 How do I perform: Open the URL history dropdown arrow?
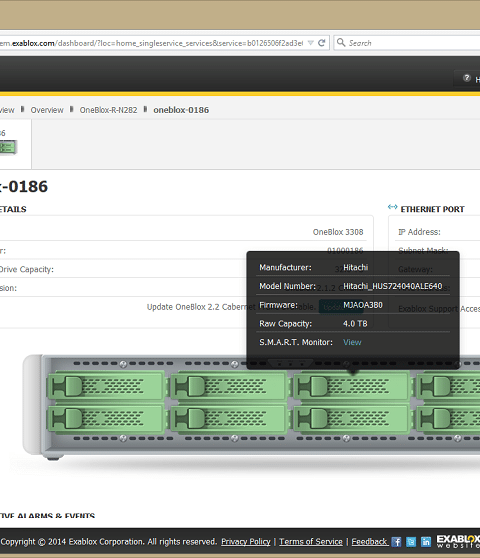pos(311,43)
